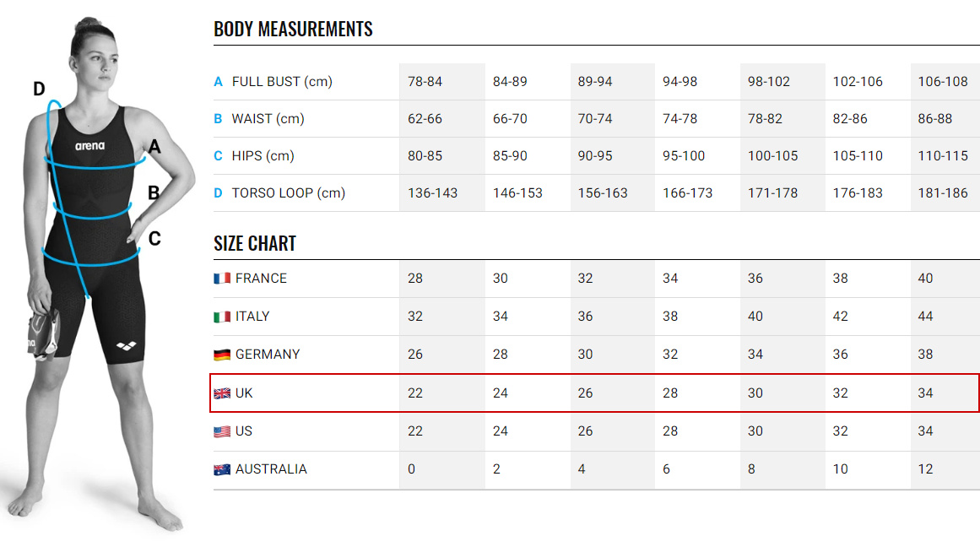Click the SIZE CHART heading
Viewport: 980px width, 547px height.
255,244
